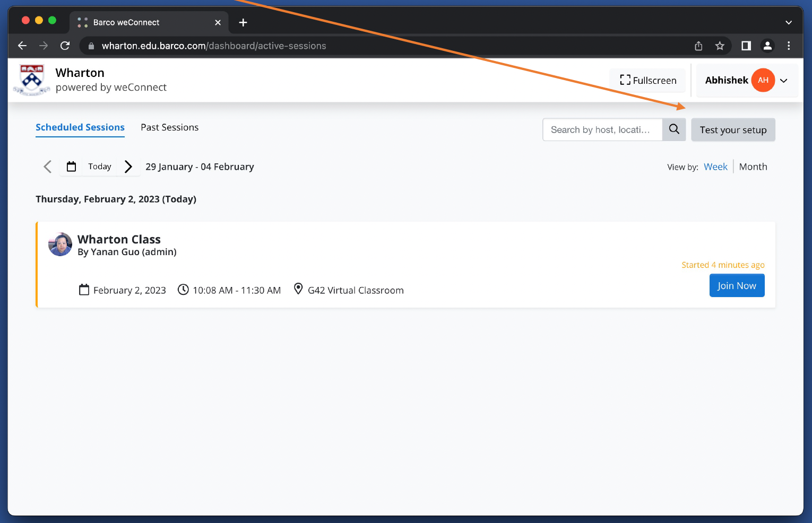The width and height of the screenshot is (812, 523).
Task: Go to previous week chevron
Action: pos(47,167)
